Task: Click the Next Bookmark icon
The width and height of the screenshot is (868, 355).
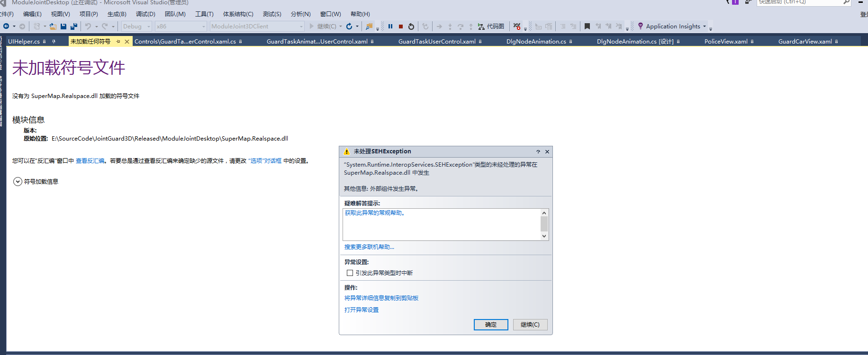Action: click(x=608, y=27)
